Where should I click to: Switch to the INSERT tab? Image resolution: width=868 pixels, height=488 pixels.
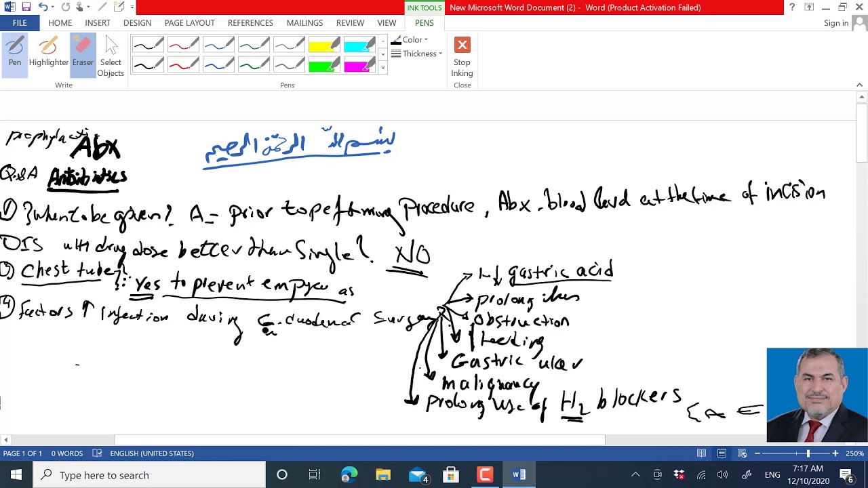coord(98,23)
